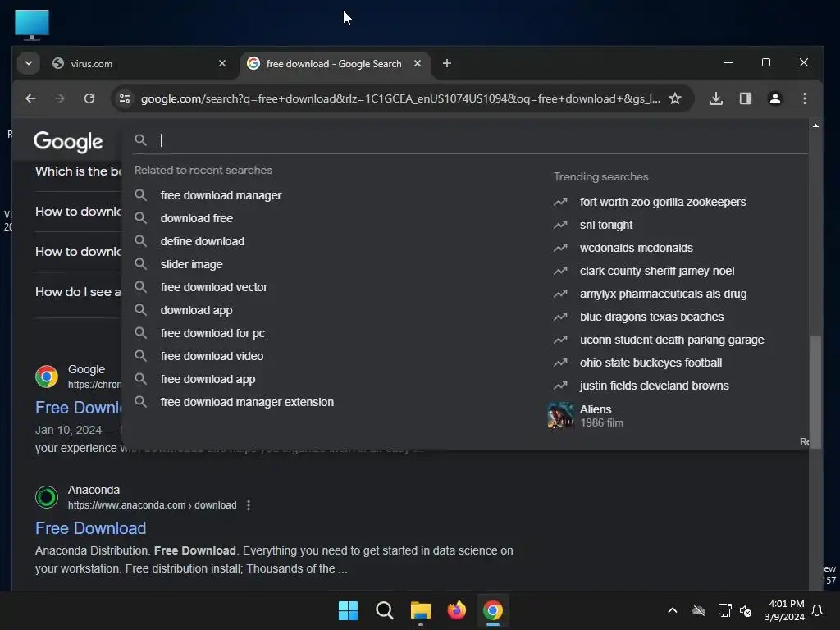840x630 pixels.
Task: Close the free download Google Search tab
Action: click(418, 63)
